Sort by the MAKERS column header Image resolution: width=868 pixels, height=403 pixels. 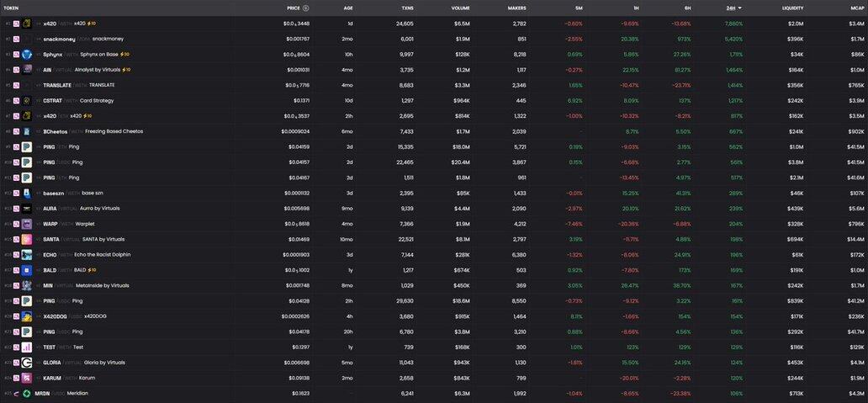(x=516, y=8)
